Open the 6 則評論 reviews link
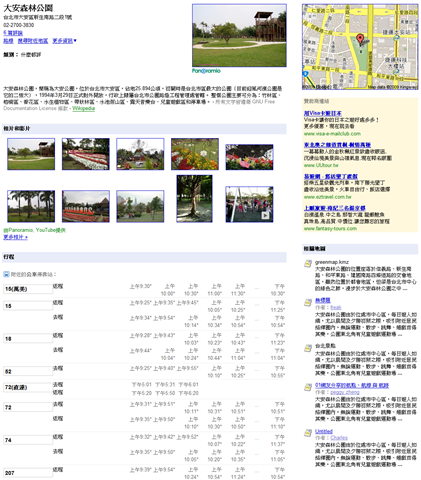421x480 pixels. click(13, 33)
